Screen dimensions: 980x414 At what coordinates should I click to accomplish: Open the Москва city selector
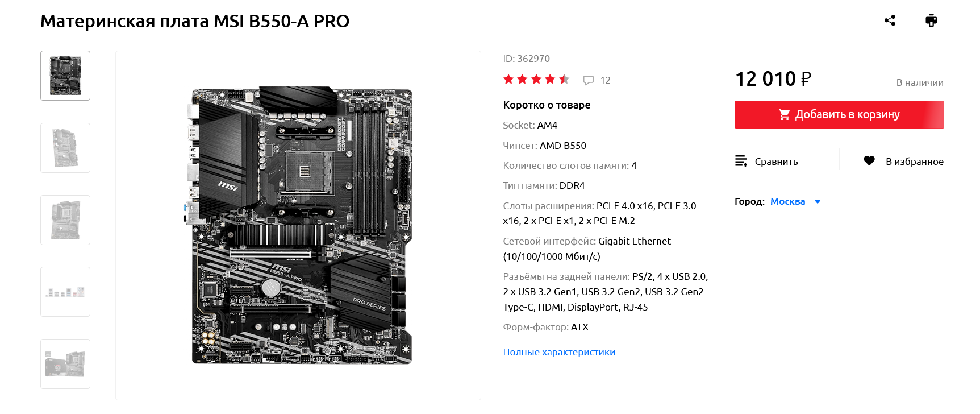pos(787,201)
